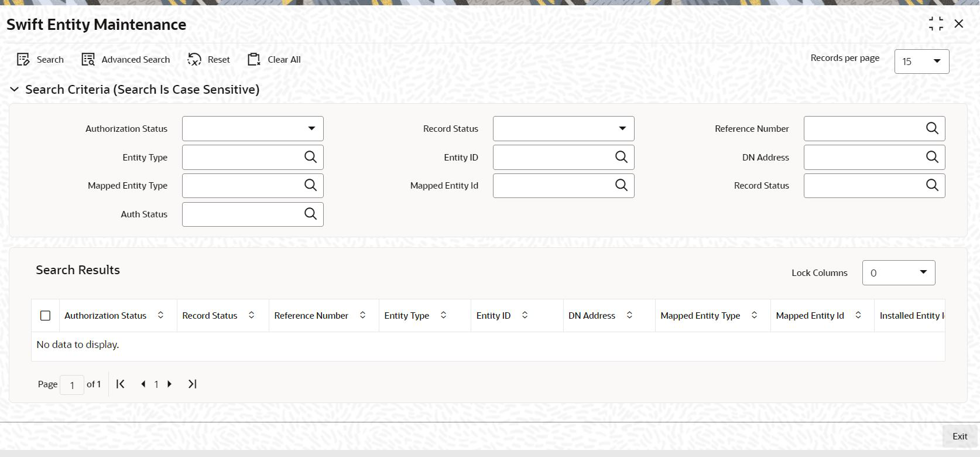Open DN Address lookup magnifier
980x457 pixels.
click(932, 157)
